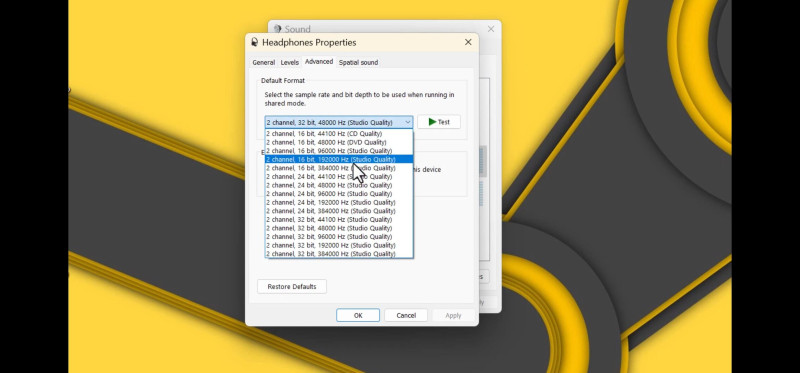Click Cancel in Headphones Properties
Viewport: 800px width, 373px height.
pos(406,315)
